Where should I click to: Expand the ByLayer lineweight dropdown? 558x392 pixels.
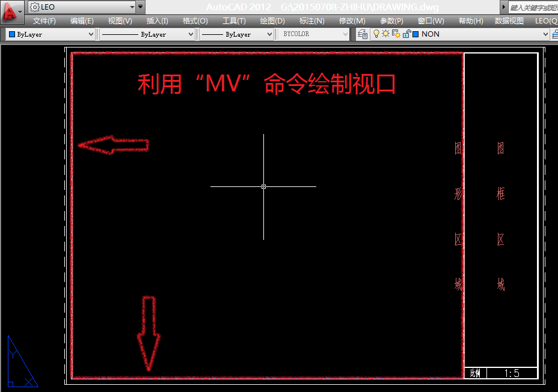pos(269,34)
